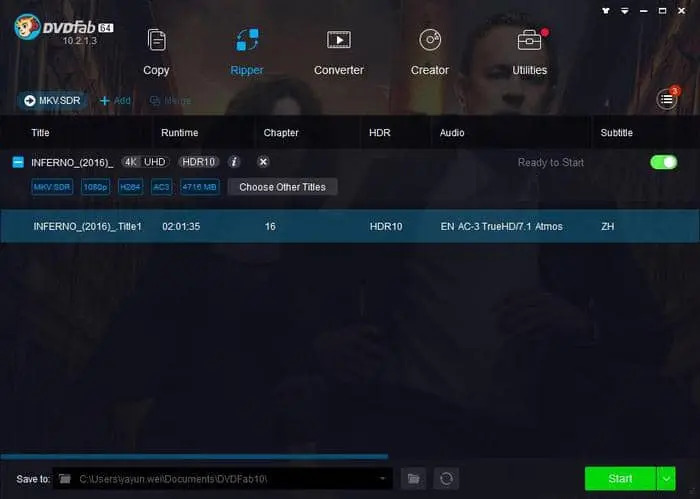The width and height of the screenshot is (700, 499).
Task: Expand the Save to path dropdown arrow
Action: [383, 479]
